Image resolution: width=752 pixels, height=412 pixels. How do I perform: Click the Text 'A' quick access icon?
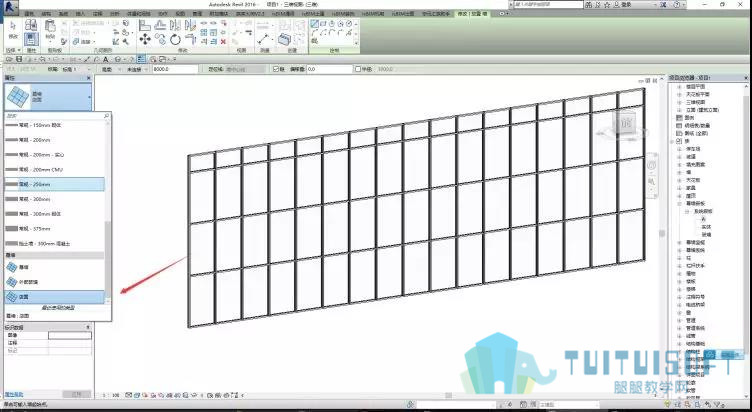click(x=105, y=59)
